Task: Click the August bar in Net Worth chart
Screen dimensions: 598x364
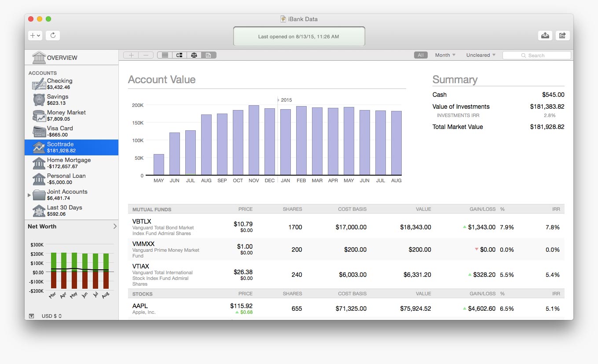Action: [106, 271]
